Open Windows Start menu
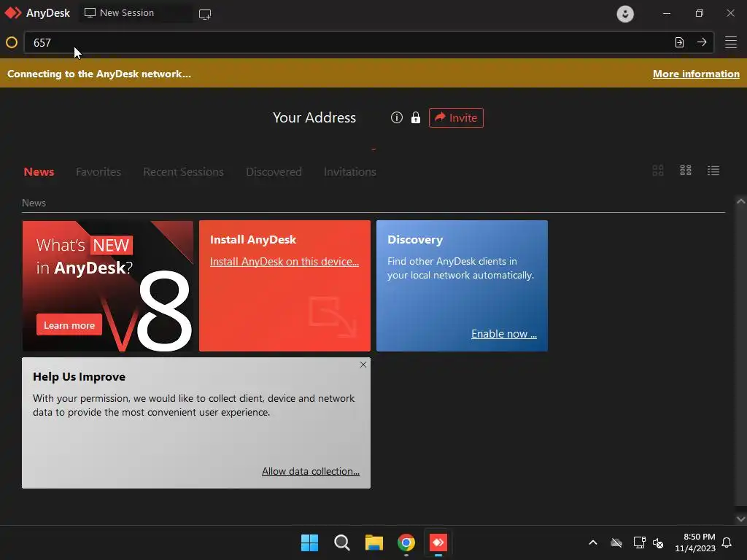 (309, 542)
